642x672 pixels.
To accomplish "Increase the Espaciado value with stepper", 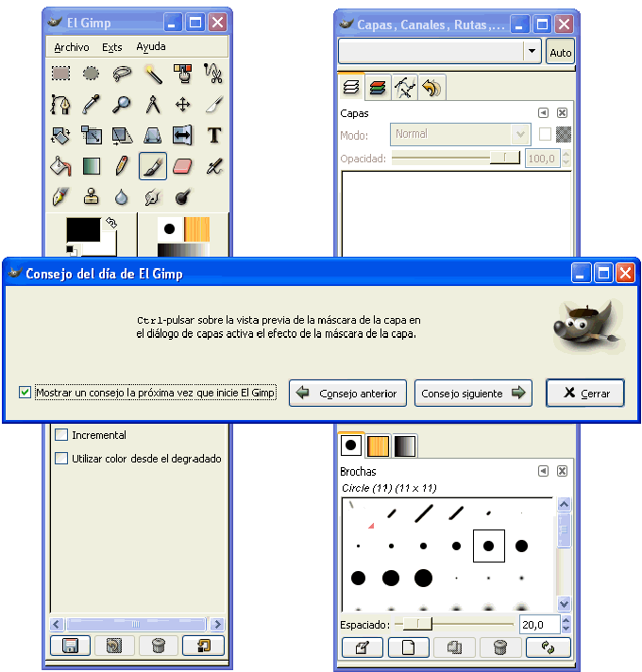I will (566, 620).
